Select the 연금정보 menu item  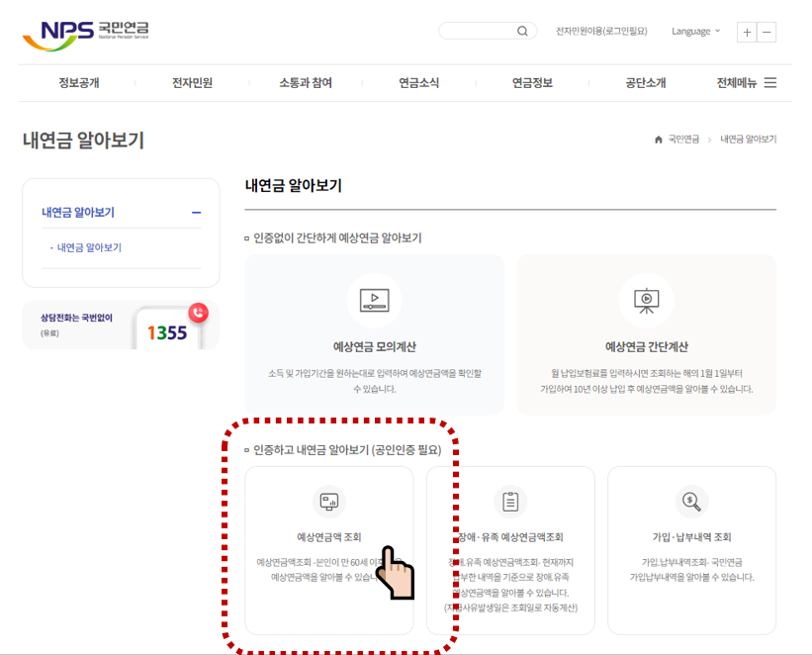(x=530, y=83)
